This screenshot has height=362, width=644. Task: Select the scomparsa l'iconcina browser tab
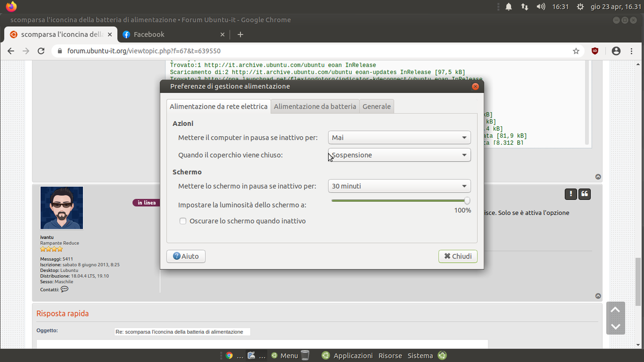point(61,34)
